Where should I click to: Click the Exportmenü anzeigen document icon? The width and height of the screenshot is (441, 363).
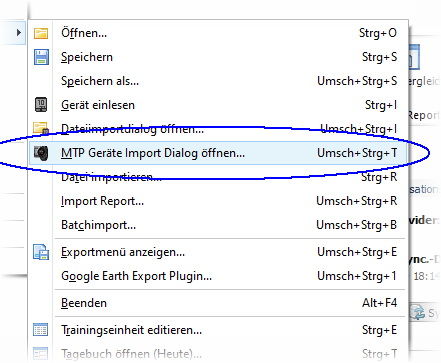pyautogui.click(x=41, y=252)
